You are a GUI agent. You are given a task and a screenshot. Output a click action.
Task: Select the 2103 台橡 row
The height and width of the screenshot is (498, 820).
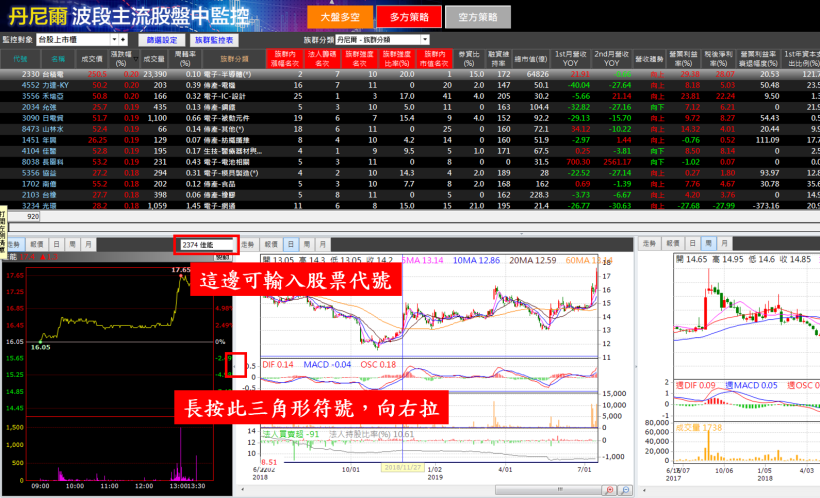coord(410,195)
